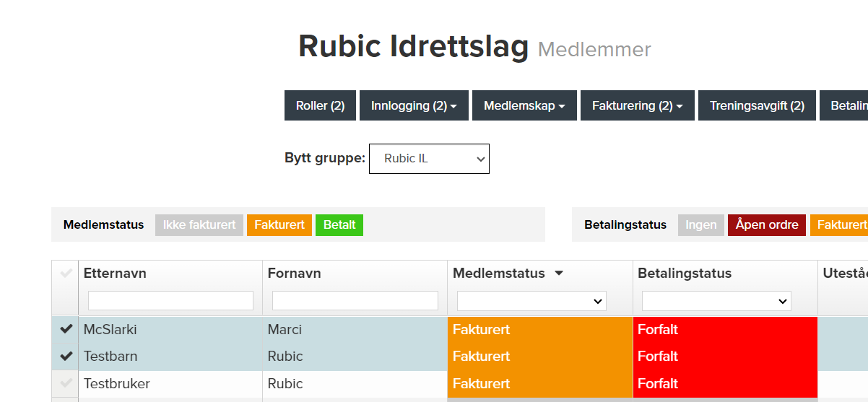Uncheck the McSlarki row checkmark
This screenshot has height=402, width=868.
point(66,329)
